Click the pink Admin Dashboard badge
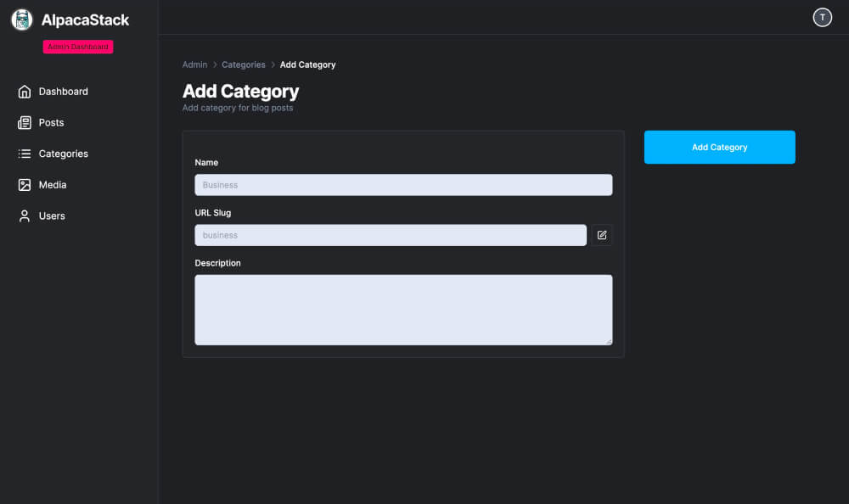The height and width of the screenshot is (504, 849). pos(77,47)
